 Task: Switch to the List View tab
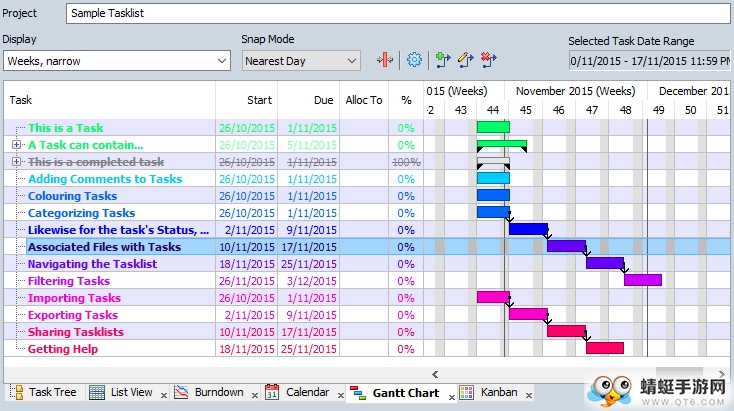(x=122, y=392)
